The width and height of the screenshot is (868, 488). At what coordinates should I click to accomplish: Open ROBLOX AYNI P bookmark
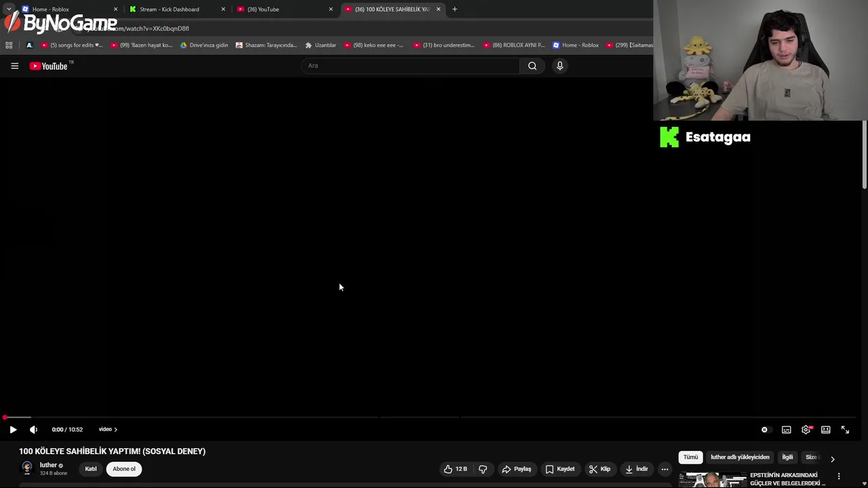point(513,45)
